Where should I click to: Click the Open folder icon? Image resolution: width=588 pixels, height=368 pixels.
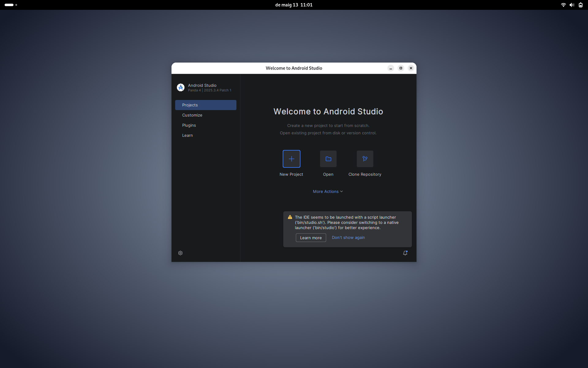328,159
